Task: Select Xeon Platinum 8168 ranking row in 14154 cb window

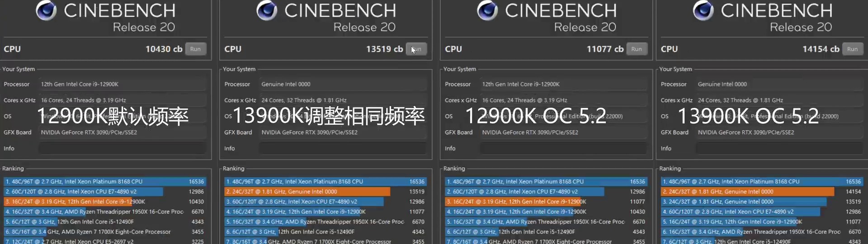Action: click(762, 182)
